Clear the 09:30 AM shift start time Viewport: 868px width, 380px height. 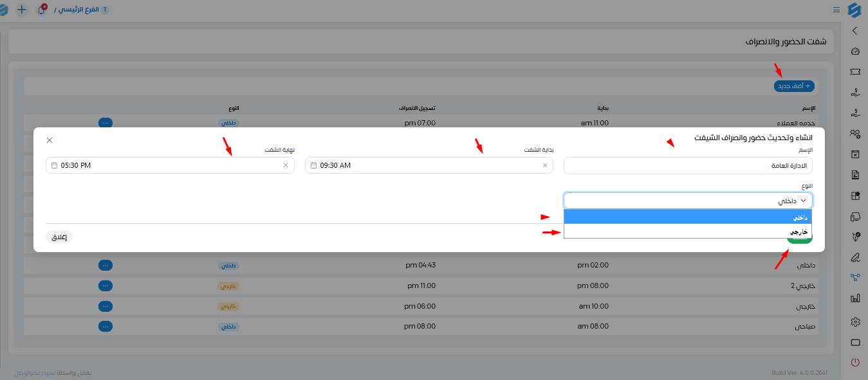[545, 165]
